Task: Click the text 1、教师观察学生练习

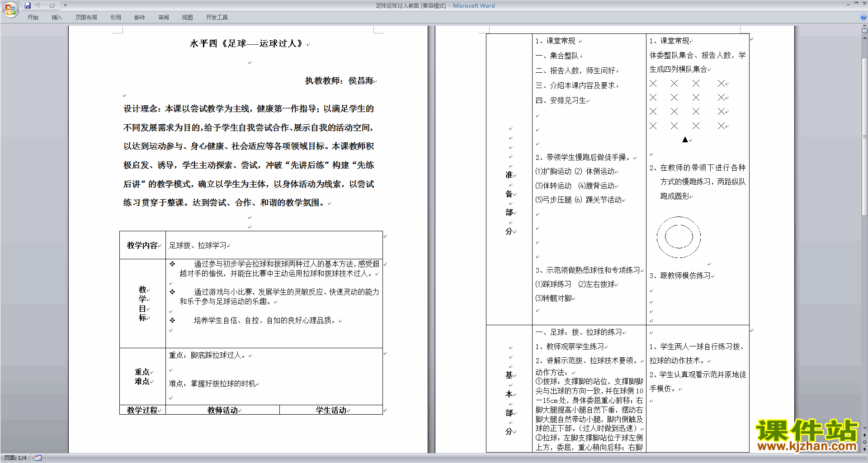Action: [570, 346]
